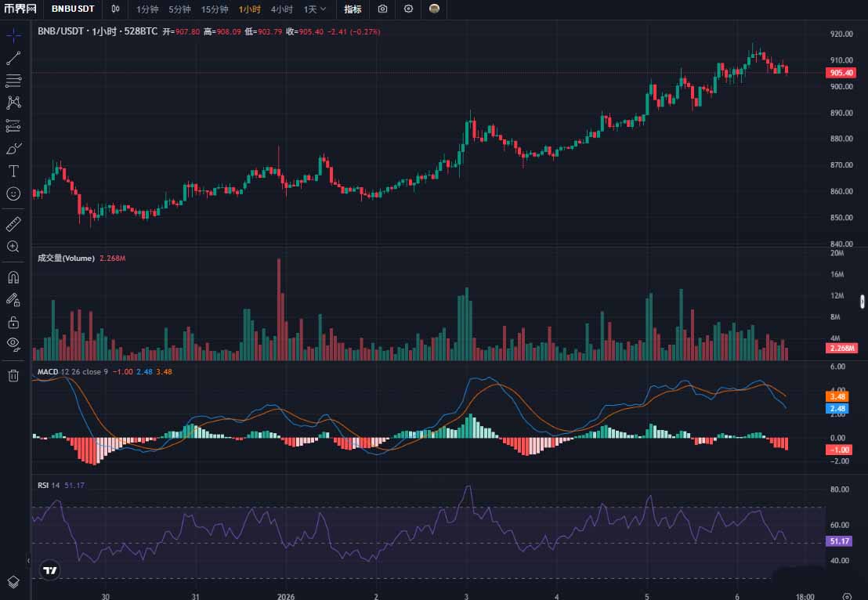Select the trend line drawing tool
Image resolution: width=868 pixels, height=600 pixels.
[13, 57]
